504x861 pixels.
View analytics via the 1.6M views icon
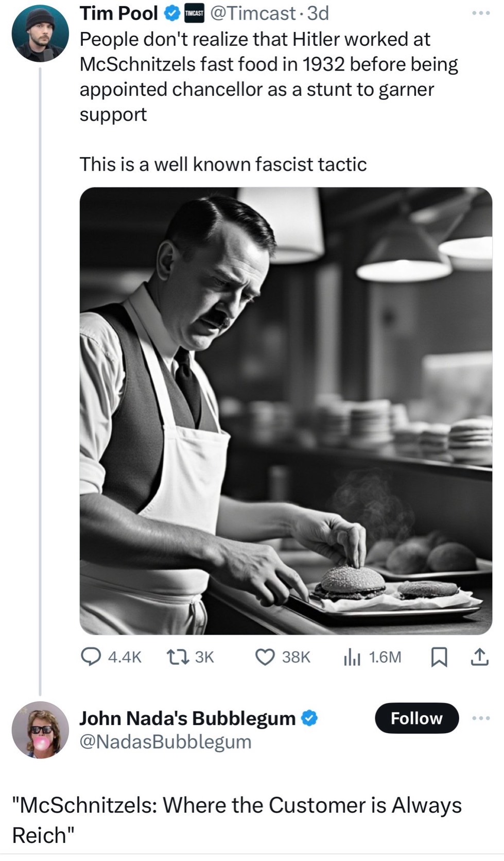click(x=352, y=657)
